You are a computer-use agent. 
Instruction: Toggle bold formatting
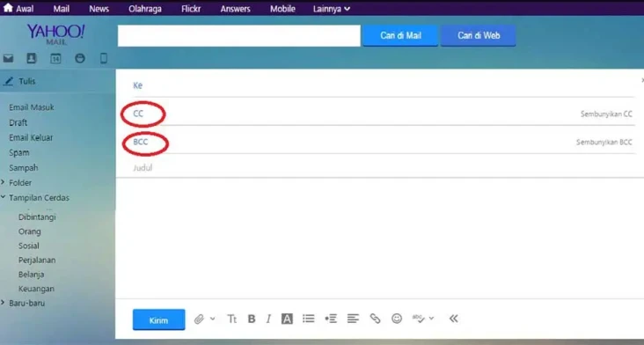click(x=252, y=319)
